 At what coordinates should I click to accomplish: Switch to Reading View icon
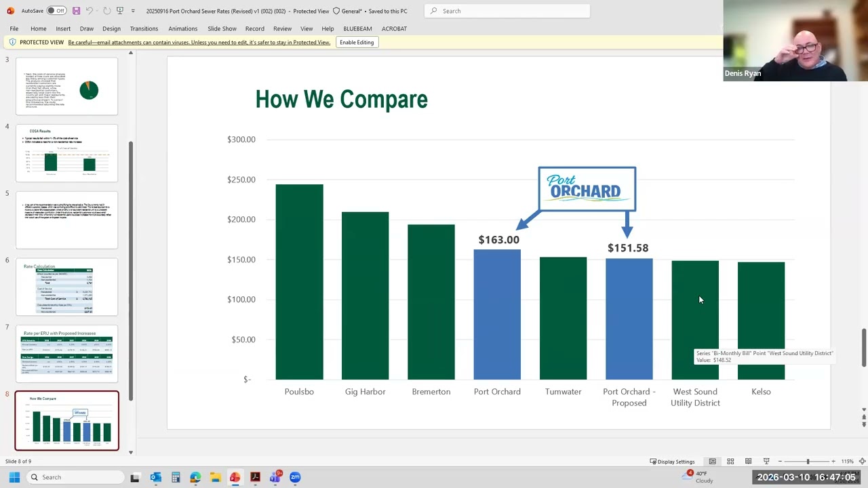click(x=748, y=462)
